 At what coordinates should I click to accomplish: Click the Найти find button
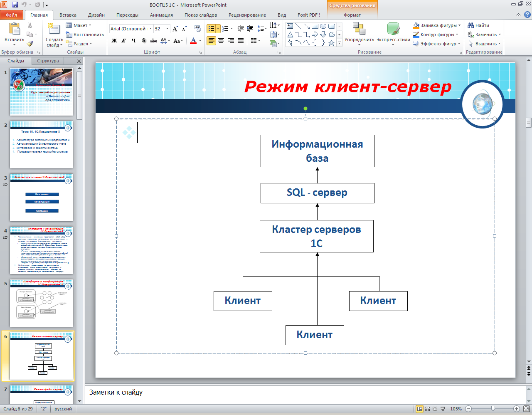pyautogui.click(x=478, y=25)
